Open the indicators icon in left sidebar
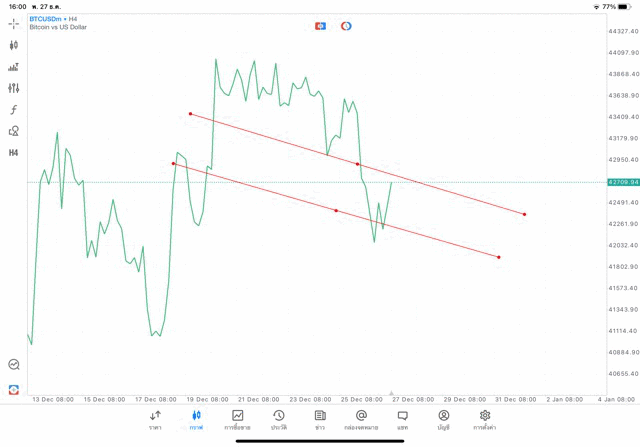 [14, 67]
